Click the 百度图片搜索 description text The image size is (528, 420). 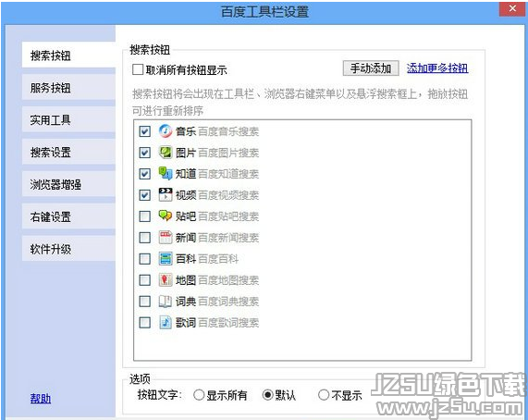pos(228,153)
